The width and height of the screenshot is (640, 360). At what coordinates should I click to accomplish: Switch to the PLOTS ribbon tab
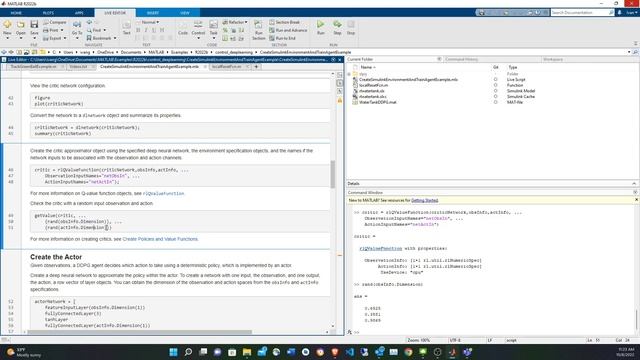[x=48, y=13]
